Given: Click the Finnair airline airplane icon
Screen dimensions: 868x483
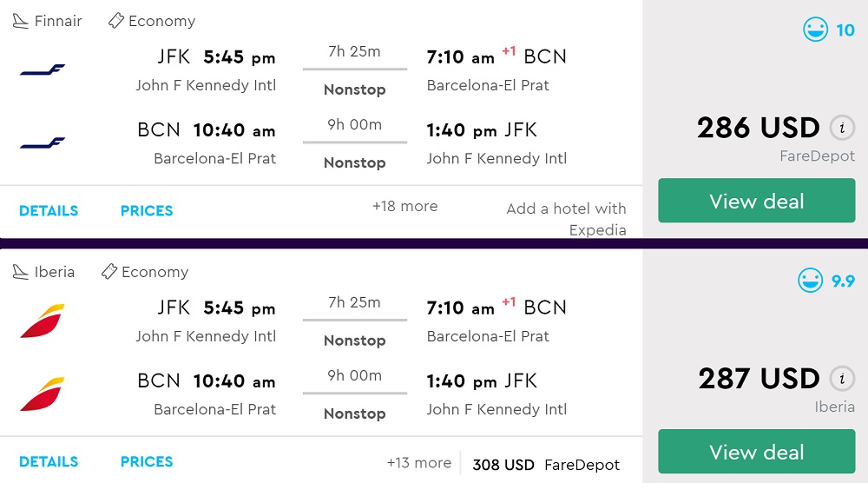Looking at the screenshot, I should [21, 21].
